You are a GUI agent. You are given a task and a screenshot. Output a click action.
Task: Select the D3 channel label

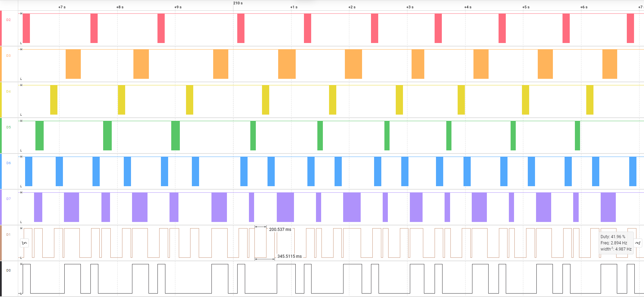coord(9,56)
